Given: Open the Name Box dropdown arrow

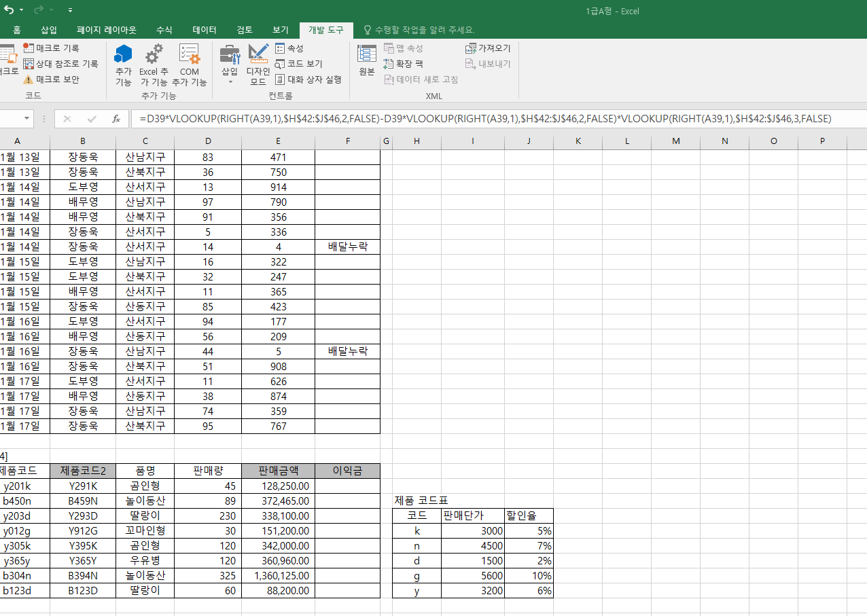Looking at the screenshot, I should (x=27, y=119).
